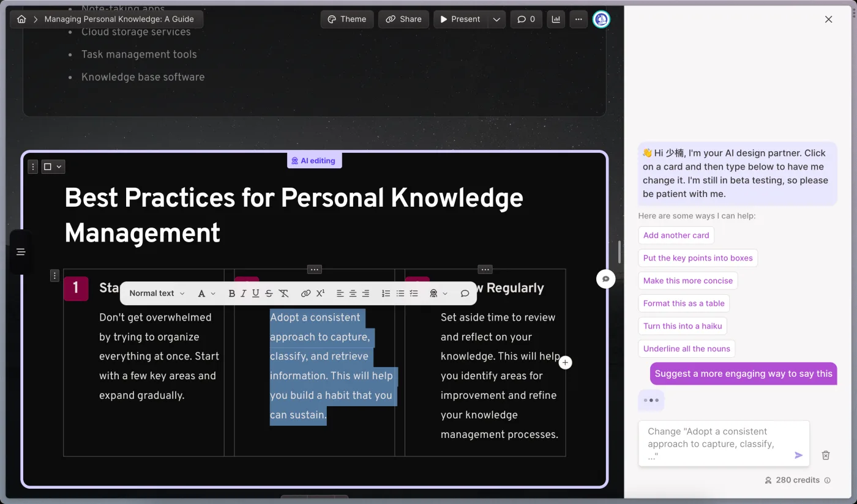857x504 pixels.
Task: Click the AI chat bubble on card edge
Action: pos(605,279)
